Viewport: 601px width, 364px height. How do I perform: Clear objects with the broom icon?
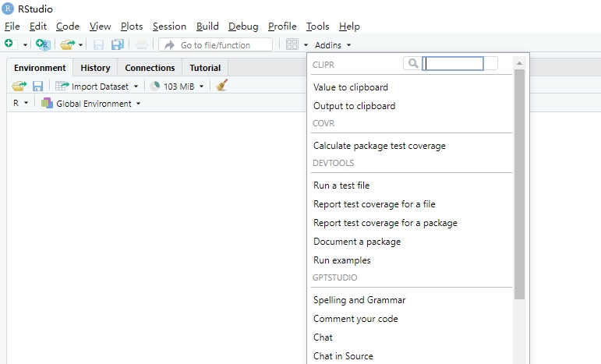pyautogui.click(x=222, y=86)
